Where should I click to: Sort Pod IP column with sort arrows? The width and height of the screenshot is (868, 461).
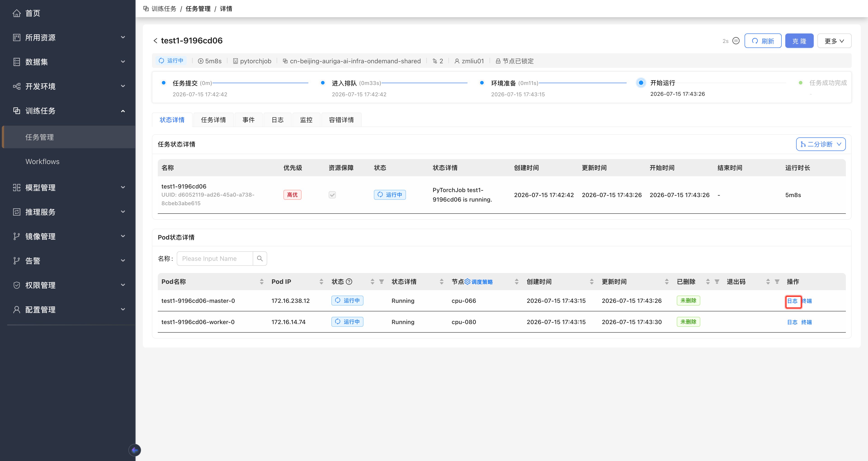pyautogui.click(x=321, y=281)
